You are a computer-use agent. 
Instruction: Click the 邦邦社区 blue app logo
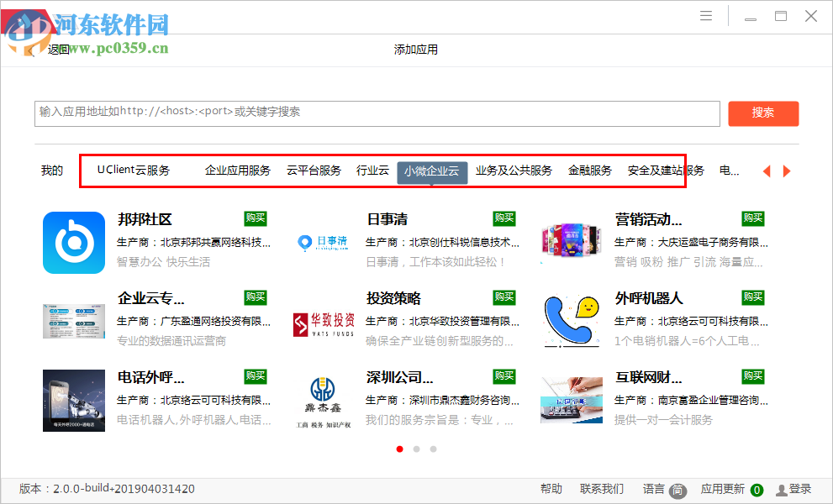click(73, 242)
